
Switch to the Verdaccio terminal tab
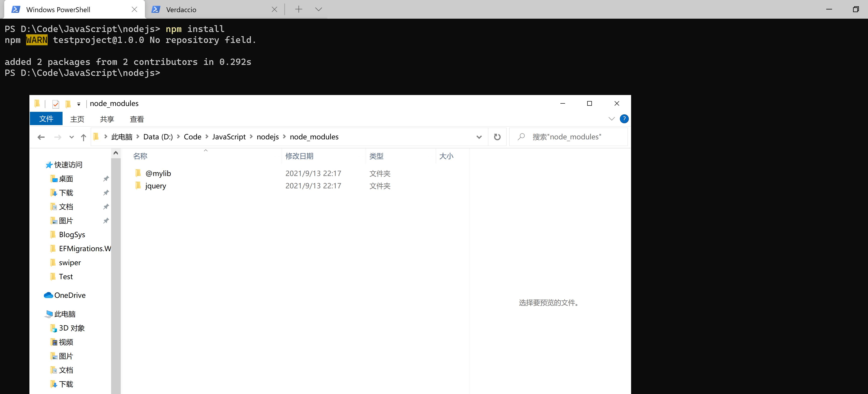[x=181, y=9]
